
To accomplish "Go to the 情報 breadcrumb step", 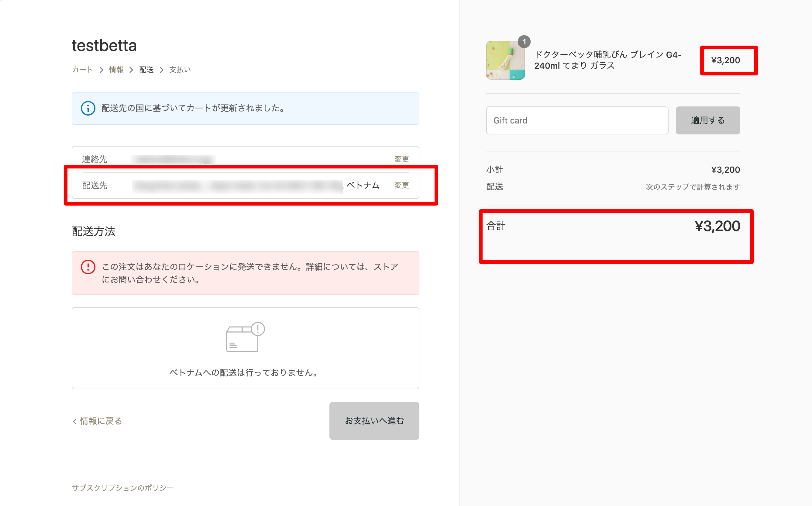I will pos(116,70).
